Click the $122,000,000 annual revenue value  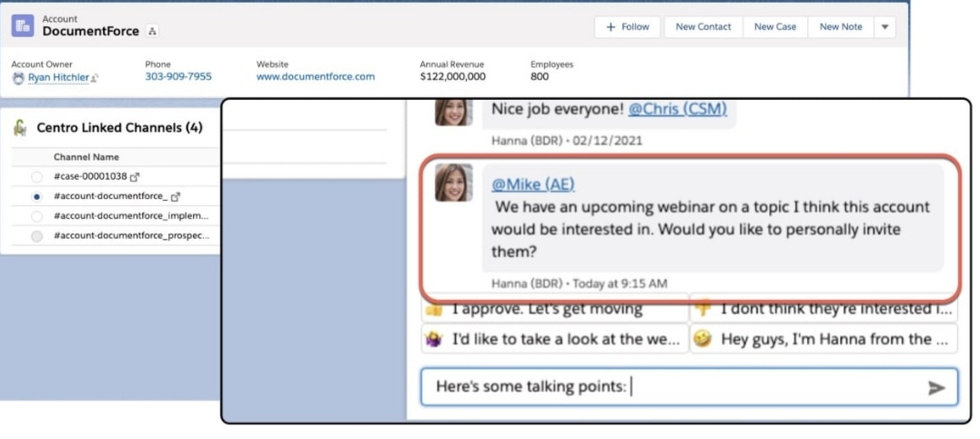click(452, 76)
